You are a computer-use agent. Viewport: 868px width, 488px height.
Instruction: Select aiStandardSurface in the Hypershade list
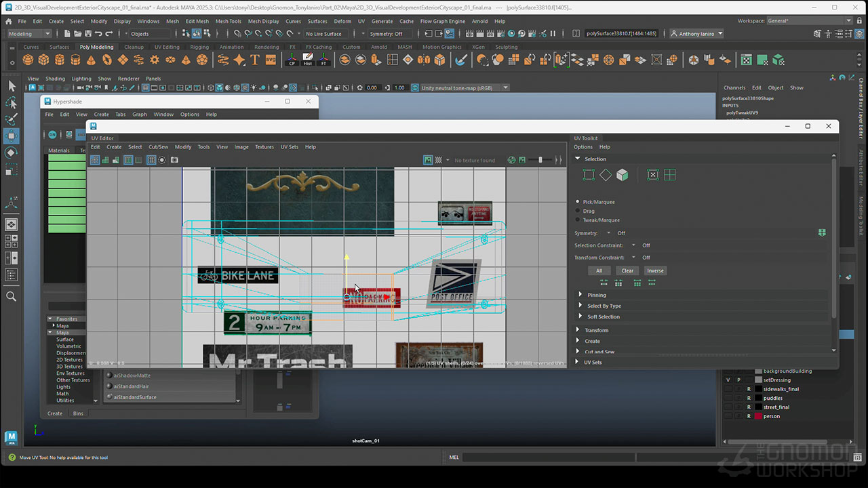tap(135, 397)
